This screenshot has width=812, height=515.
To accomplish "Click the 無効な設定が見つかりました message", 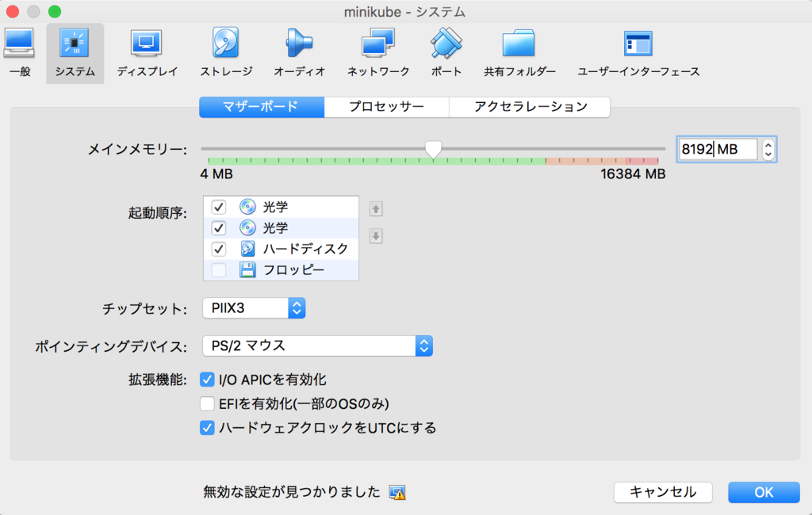I will click(292, 492).
